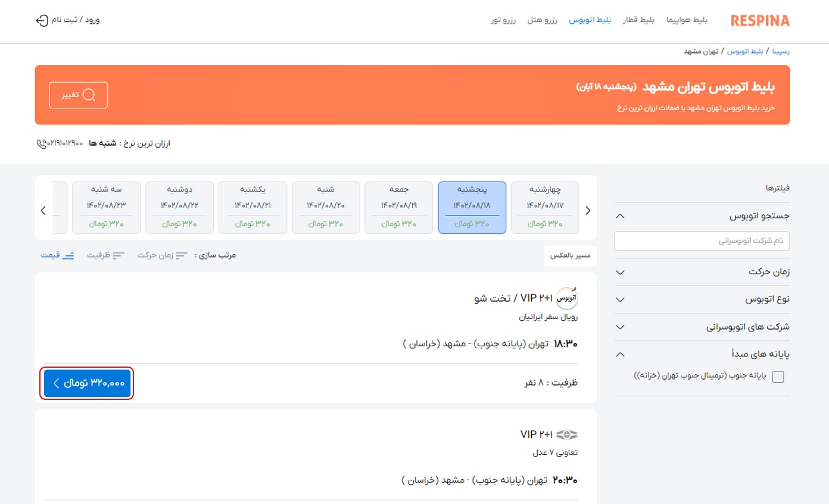829x504 pixels.
Task: Click the magnifier icon inside the تغییر button
Action: (89, 95)
